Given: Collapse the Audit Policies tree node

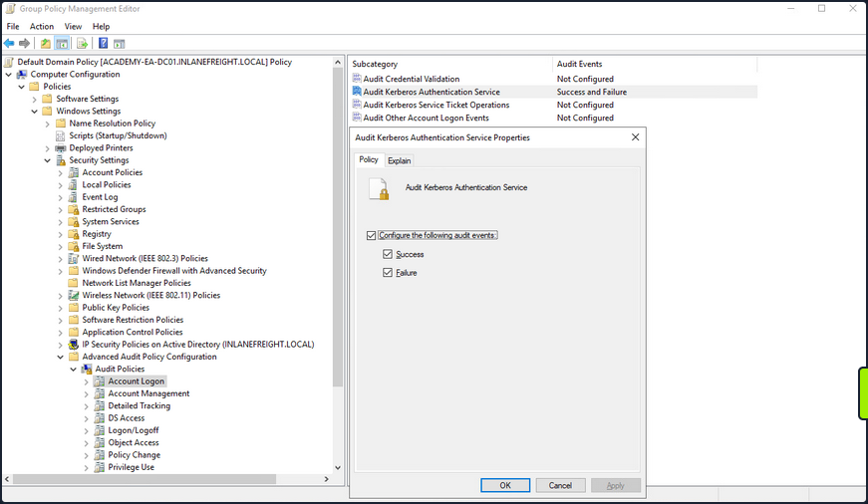Looking at the screenshot, I should point(74,369).
